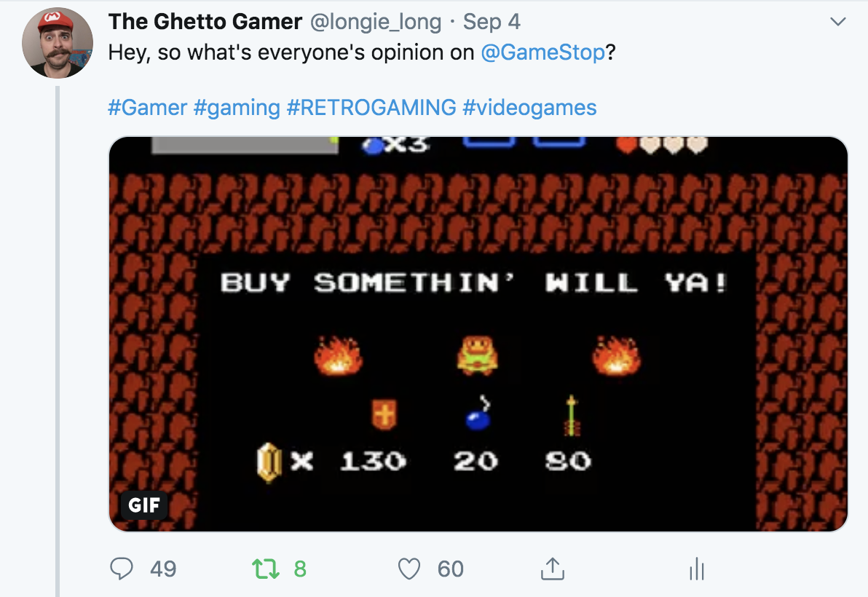Viewport: 868px width, 597px height.
Task: Click the green retweet icon
Action: pyautogui.click(x=266, y=569)
